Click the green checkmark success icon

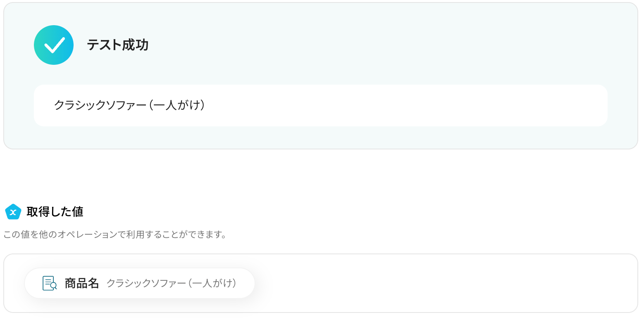(x=54, y=45)
